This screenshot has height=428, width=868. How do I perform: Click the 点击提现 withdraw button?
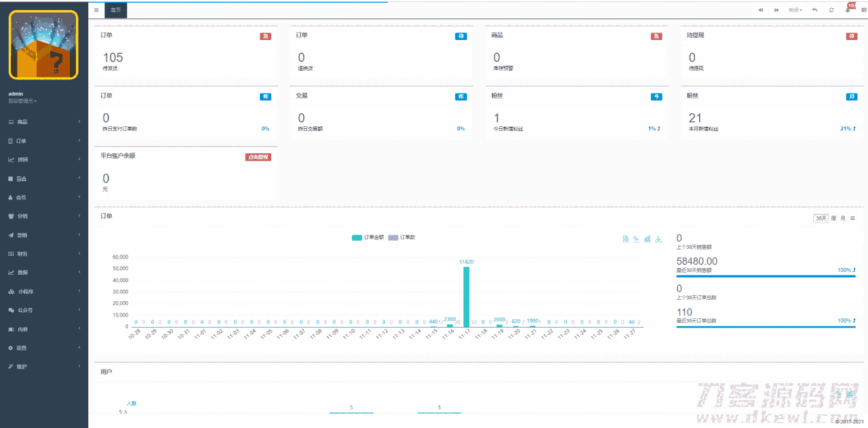[258, 157]
